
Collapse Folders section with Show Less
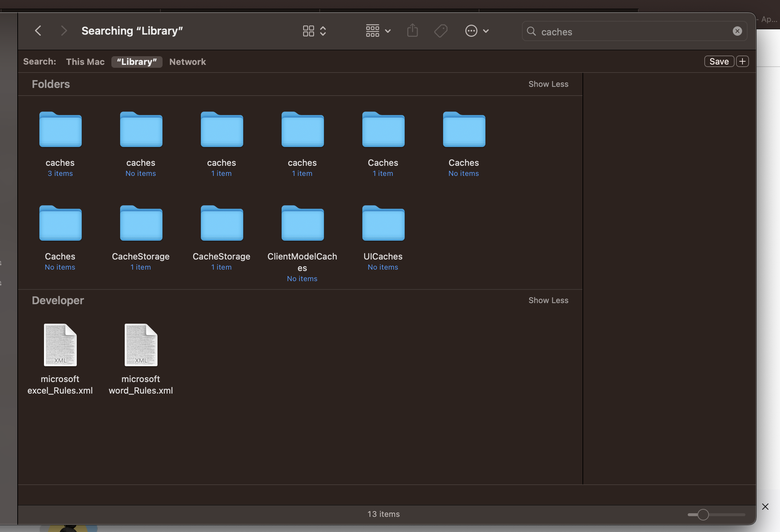(548, 84)
